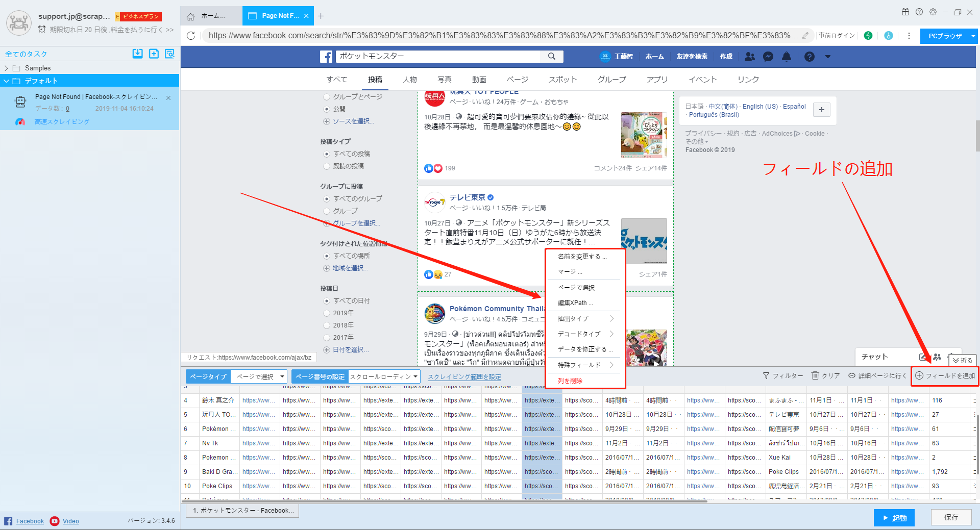980x530 pixels.
Task: Expand the Samples folder in task tree
Action: click(x=6, y=68)
